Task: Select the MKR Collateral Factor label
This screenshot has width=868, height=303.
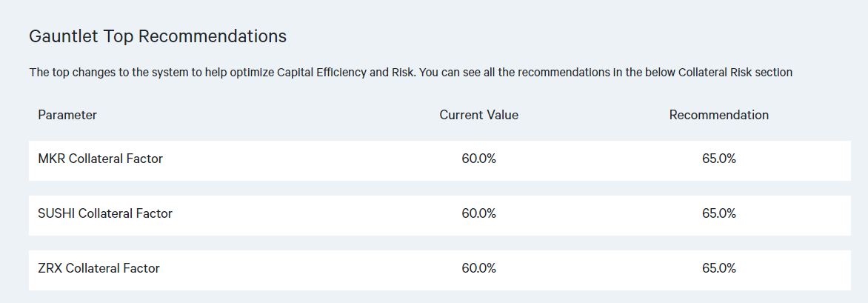Action: tap(100, 159)
